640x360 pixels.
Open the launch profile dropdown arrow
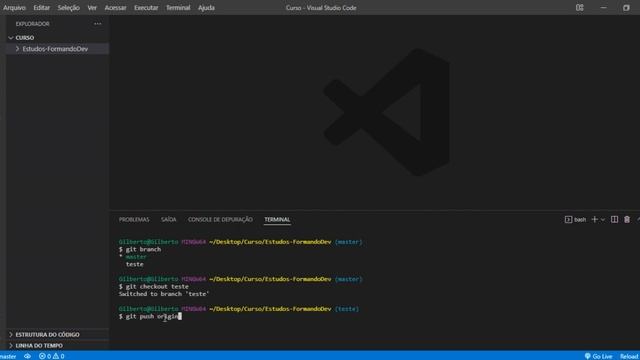(603, 220)
